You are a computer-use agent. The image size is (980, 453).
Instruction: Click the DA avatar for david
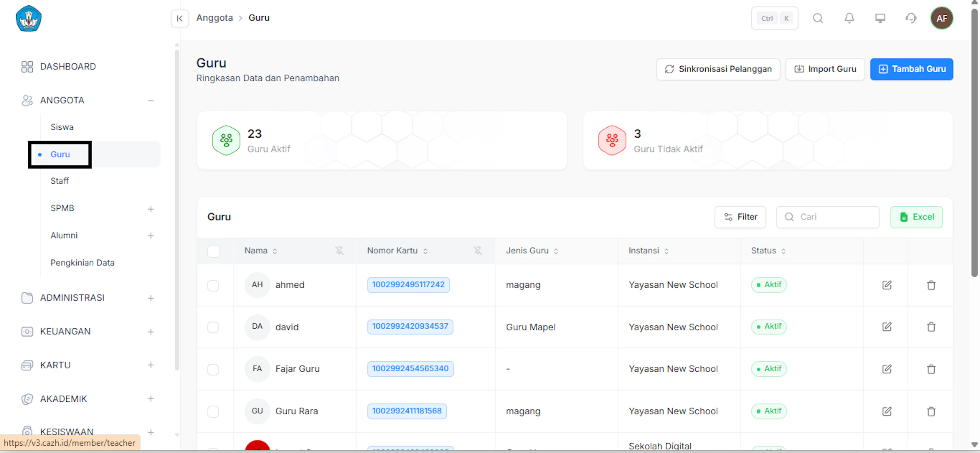tap(257, 327)
